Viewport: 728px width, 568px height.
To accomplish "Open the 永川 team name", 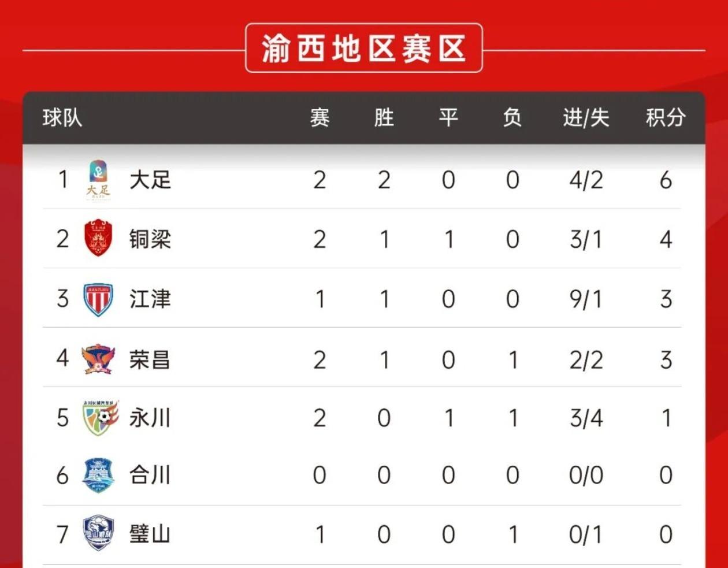I will (150, 418).
